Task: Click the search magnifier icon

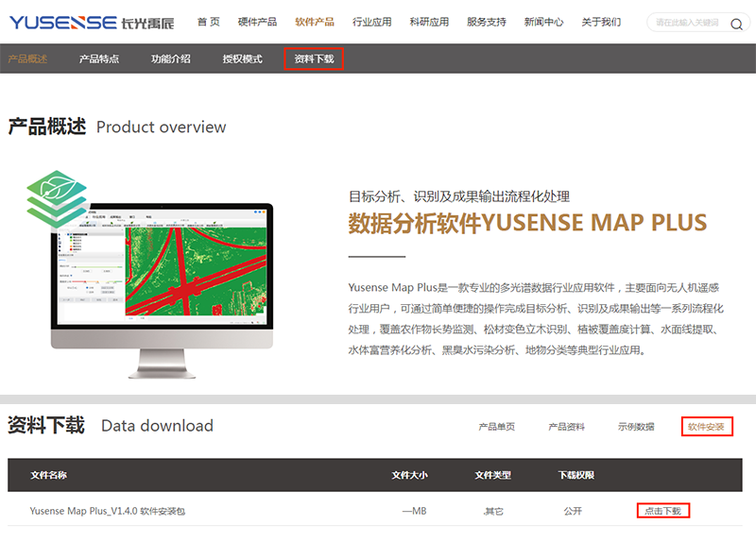Action: [x=736, y=24]
